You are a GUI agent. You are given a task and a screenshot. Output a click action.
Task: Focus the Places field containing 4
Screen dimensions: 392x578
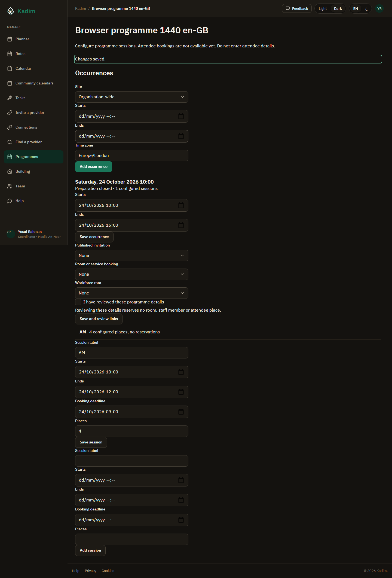(x=132, y=431)
